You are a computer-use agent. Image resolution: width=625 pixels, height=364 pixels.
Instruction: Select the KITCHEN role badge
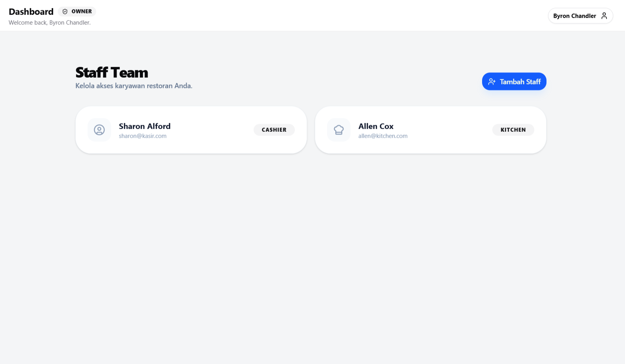[x=513, y=130]
